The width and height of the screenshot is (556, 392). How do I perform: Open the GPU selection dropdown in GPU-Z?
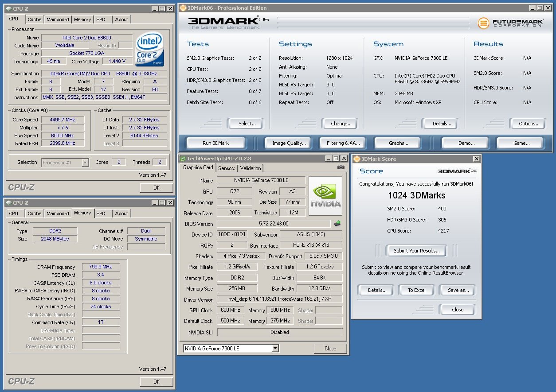point(275,349)
